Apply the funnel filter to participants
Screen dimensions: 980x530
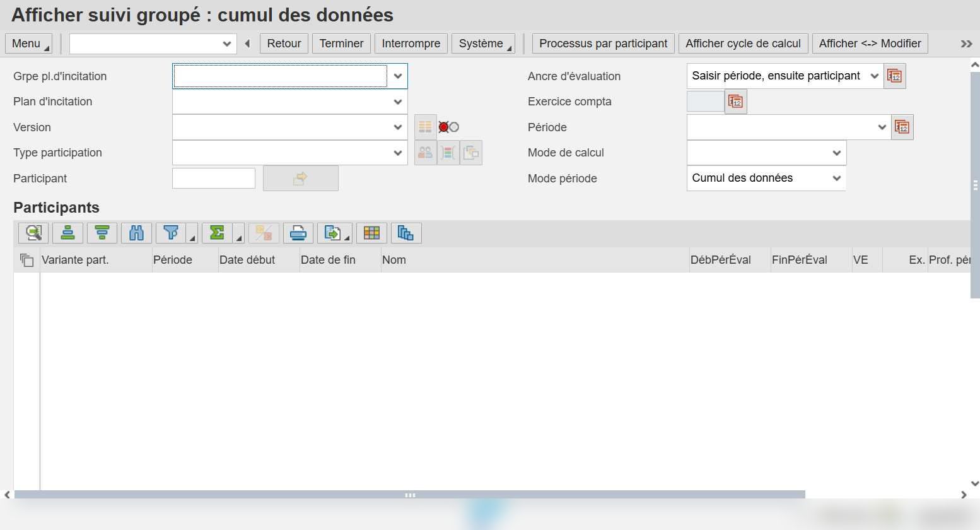pos(171,233)
